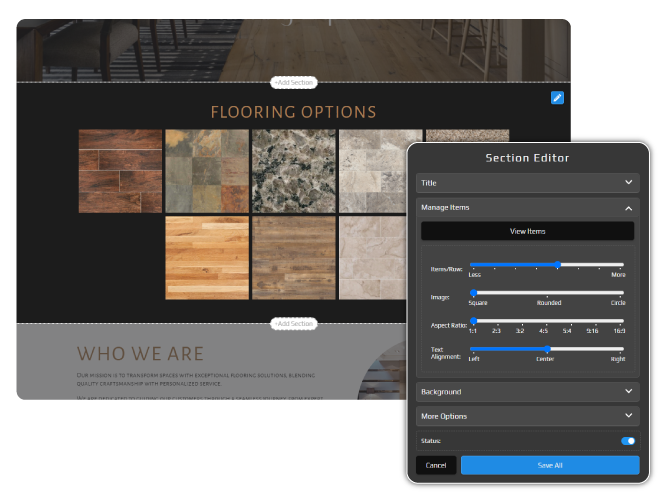Toggle the Status switch

628,441
